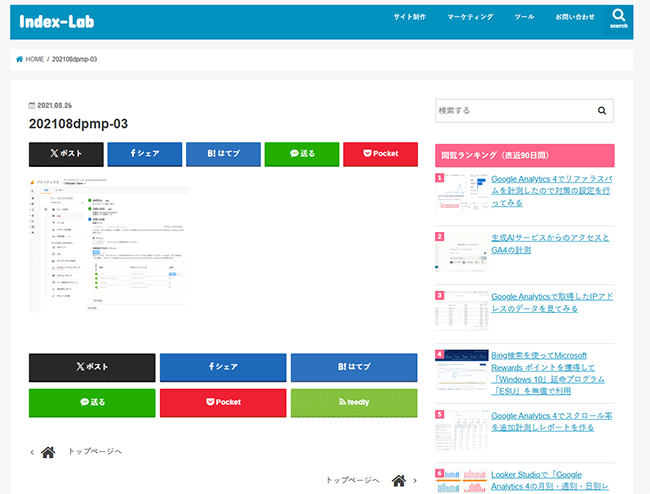Select the 202108dpmp-03 article title

tap(78, 124)
